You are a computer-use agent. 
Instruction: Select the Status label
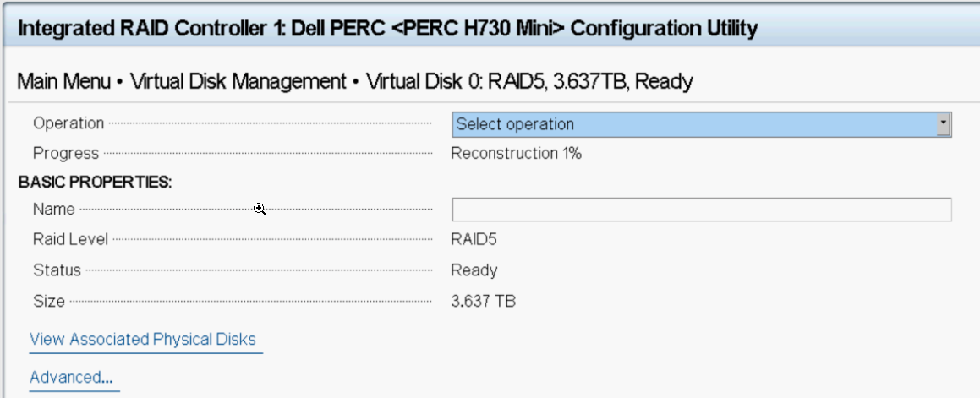[x=57, y=270]
